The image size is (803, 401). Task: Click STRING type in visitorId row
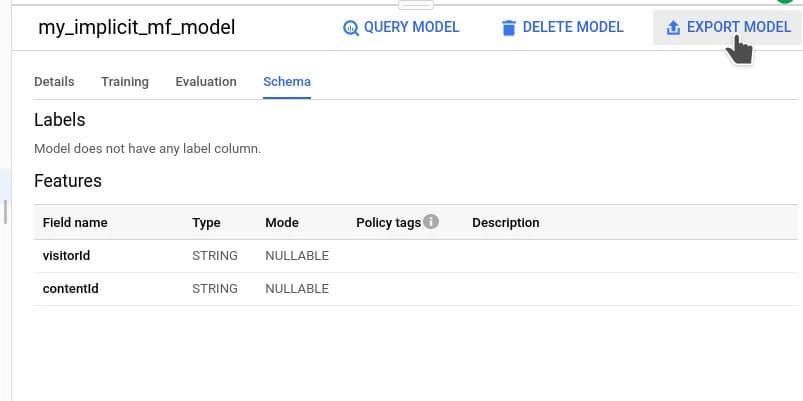click(x=215, y=256)
